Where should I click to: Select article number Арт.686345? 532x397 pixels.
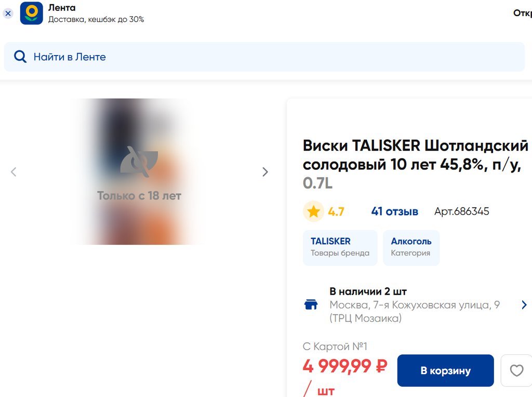point(462,211)
